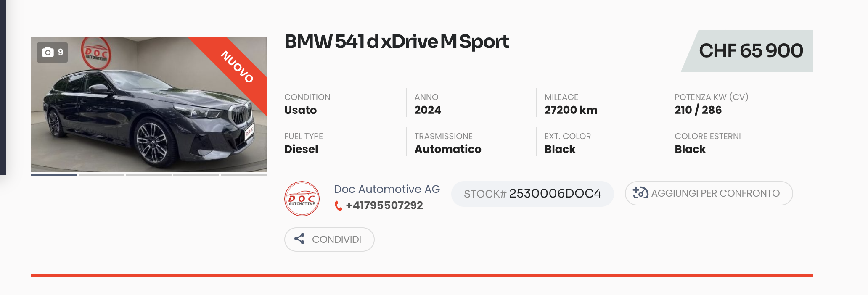The height and width of the screenshot is (295, 868).
Task: Select the fourth image slider segment
Action: [x=196, y=174]
